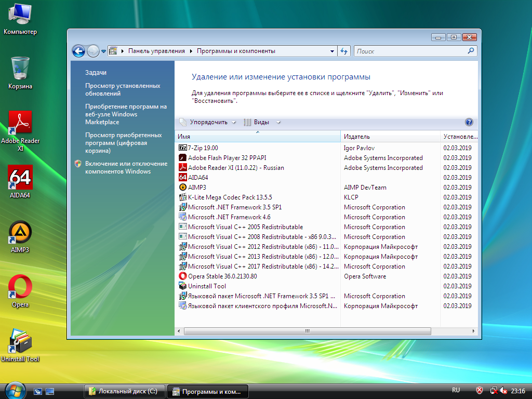The width and height of the screenshot is (532, 399).
Task: Open the Виды views dropdown arrow
Action: (x=278, y=123)
